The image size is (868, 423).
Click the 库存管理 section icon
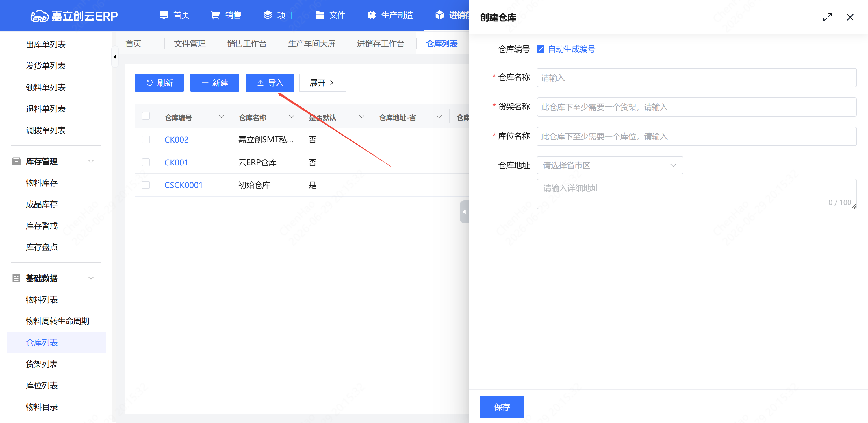(x=16, y=161)
